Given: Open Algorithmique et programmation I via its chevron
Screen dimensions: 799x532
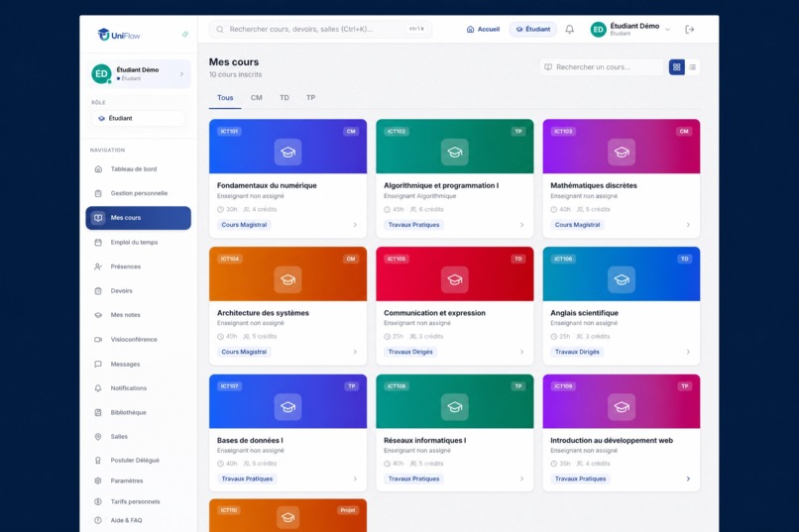Looking at the screenshot, I should point(521,225).
